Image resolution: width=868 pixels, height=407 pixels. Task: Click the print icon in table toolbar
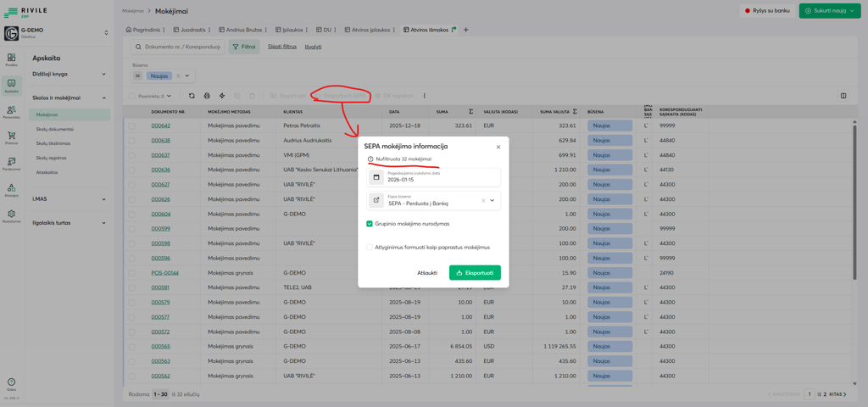click(x=207, y=96)
